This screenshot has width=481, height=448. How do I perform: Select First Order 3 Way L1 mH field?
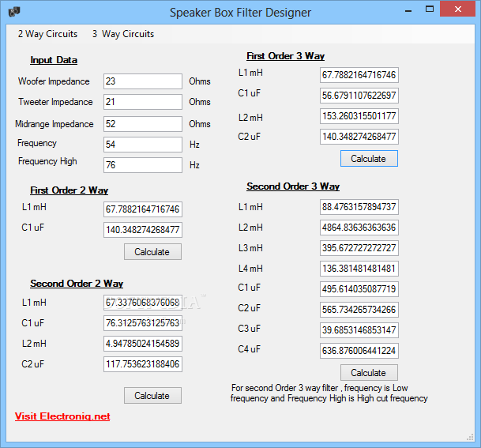pos(359,75)
